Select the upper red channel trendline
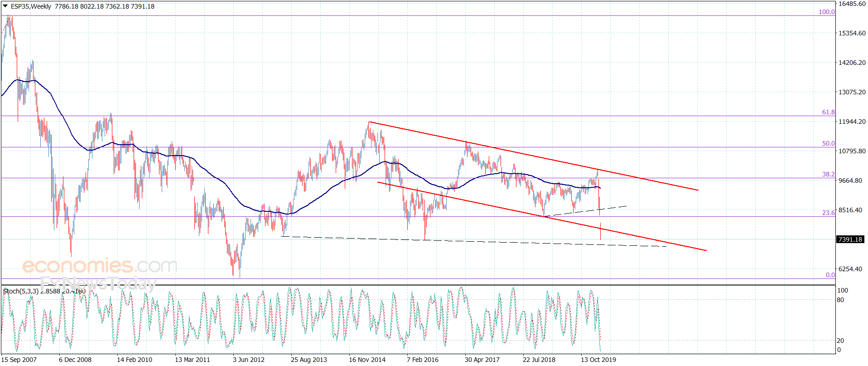 coord(534,156)
